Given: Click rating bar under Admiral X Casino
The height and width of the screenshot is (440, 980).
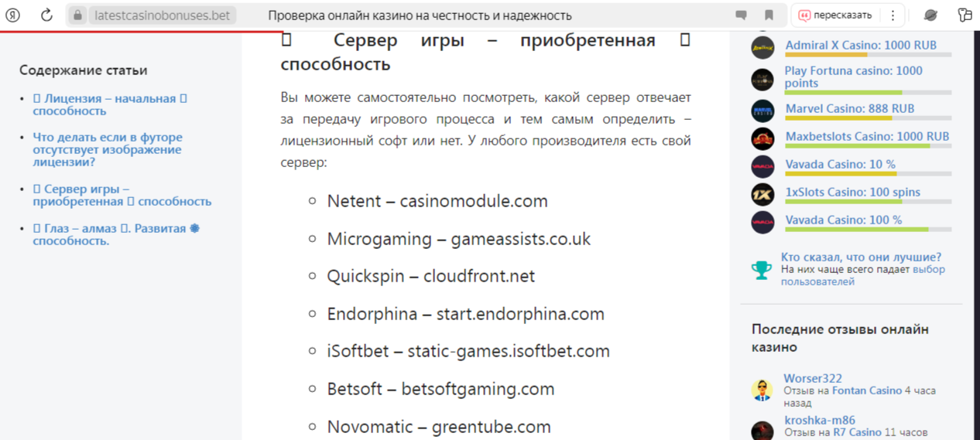Looking at the screenshot, I should (869, 55).
